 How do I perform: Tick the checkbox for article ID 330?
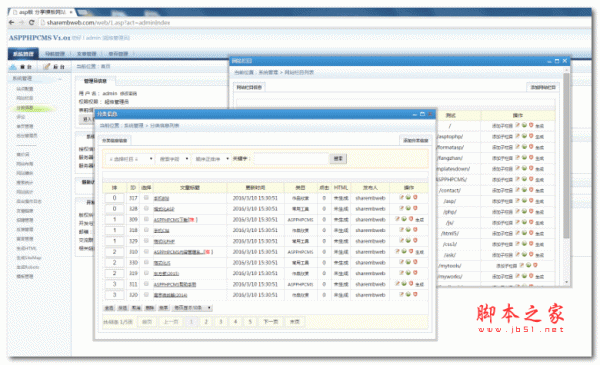[x=146, y=262]
